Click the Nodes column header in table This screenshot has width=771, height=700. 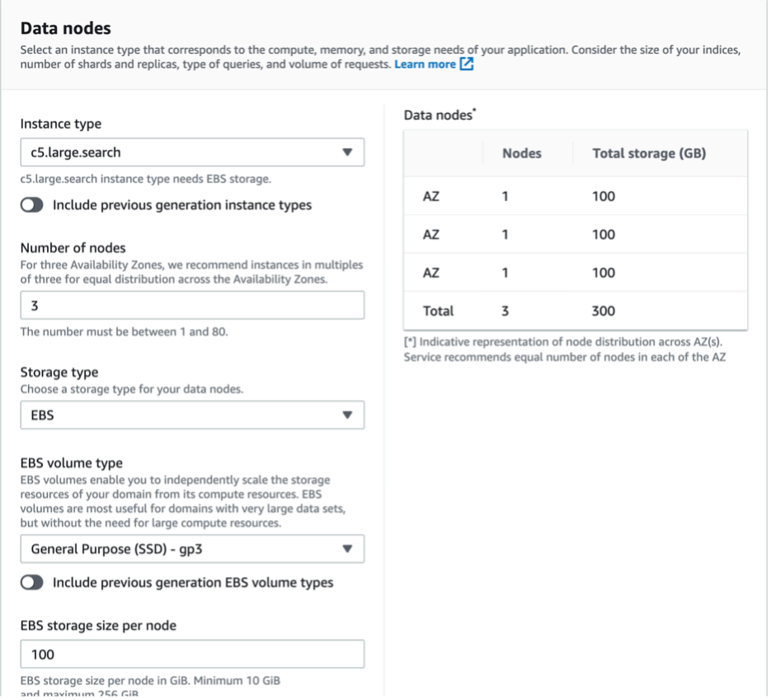pos(521,153)
